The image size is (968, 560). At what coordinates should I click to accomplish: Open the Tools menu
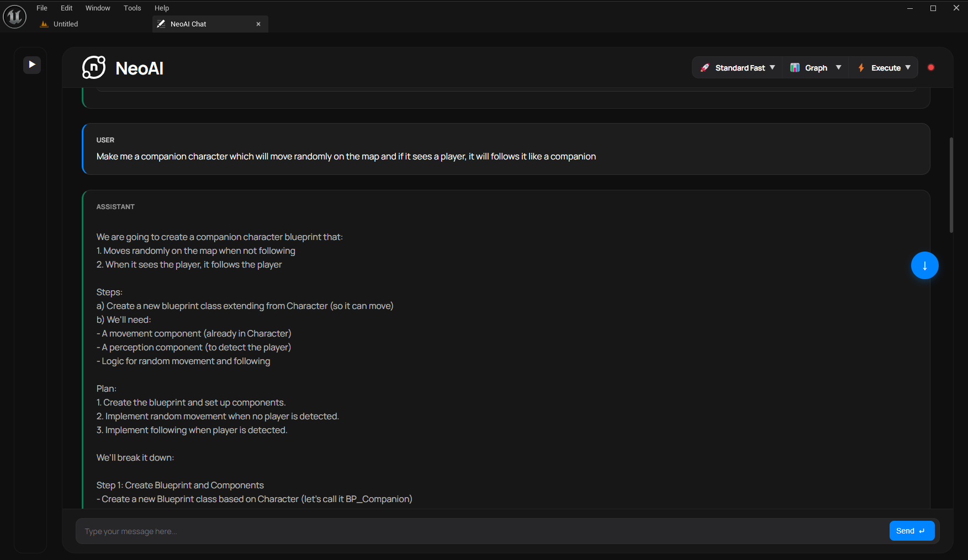point(133,8)
